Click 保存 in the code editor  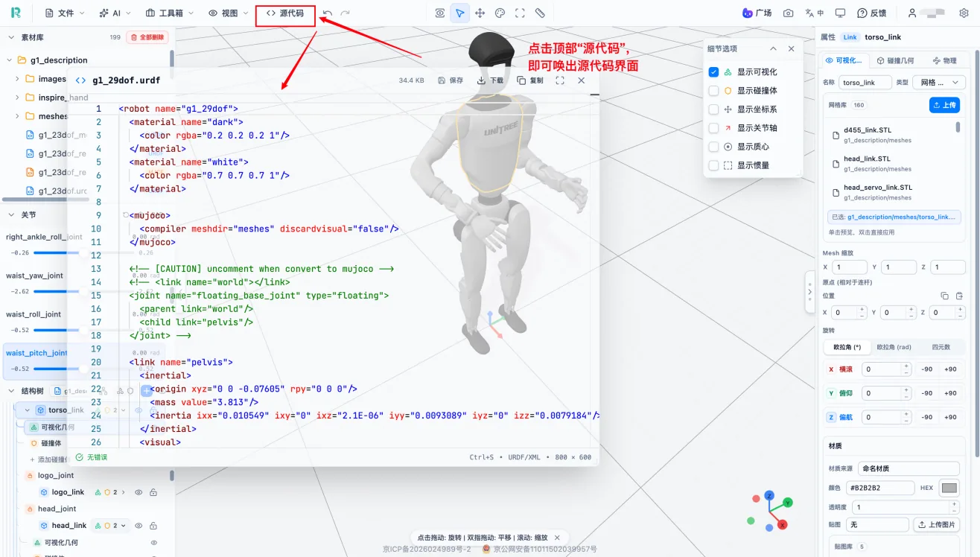451,80
